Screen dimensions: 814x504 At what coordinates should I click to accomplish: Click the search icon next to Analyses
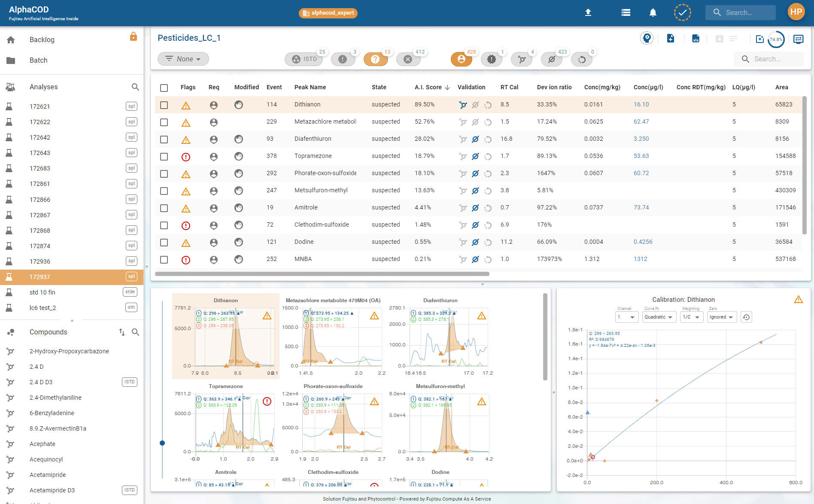point(135,87)
